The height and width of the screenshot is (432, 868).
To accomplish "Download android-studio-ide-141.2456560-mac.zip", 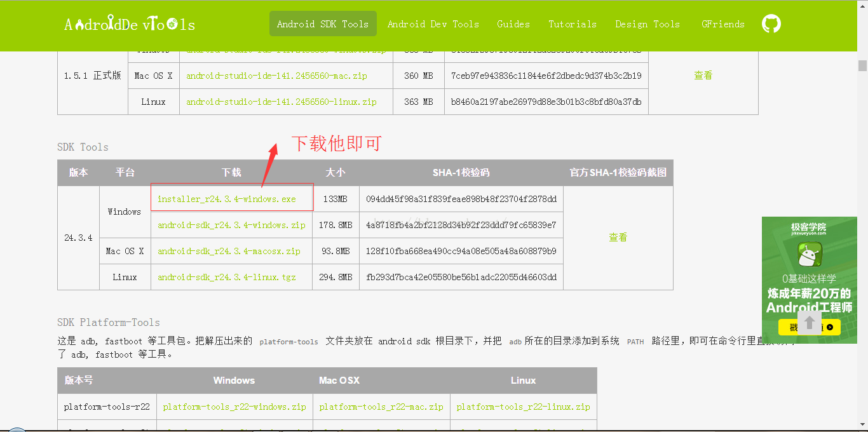I will 276,76.
